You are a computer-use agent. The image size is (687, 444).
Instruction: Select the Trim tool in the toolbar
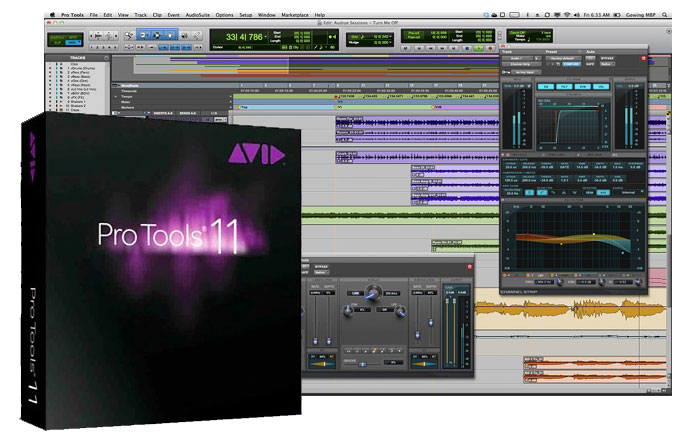pyautogui.click(x=143, y=35)
